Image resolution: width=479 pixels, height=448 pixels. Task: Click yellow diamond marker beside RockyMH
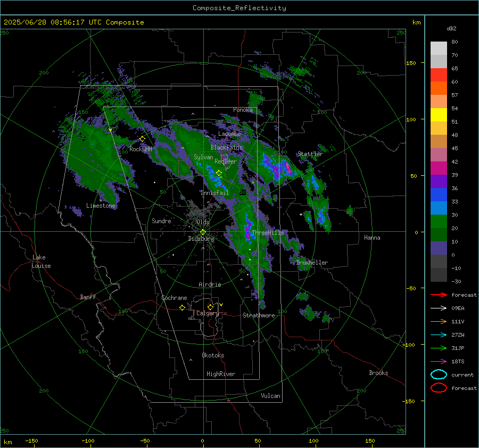[x=142, y=139]
